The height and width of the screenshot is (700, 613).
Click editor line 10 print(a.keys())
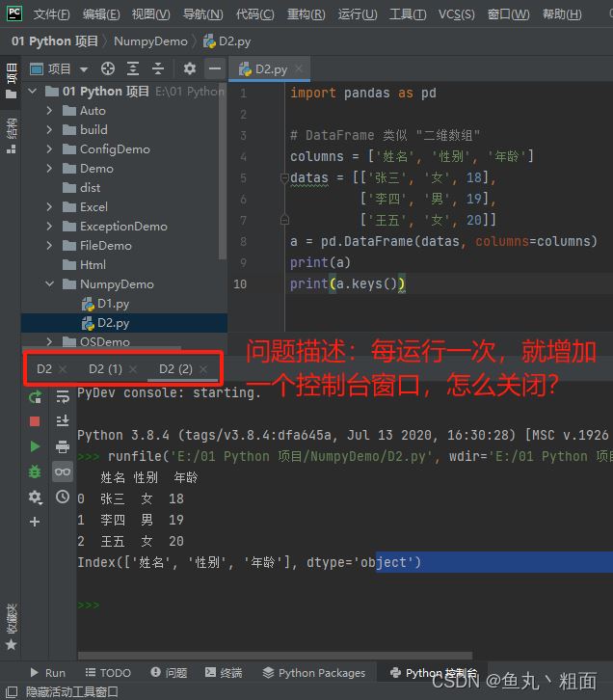click(347, 283)
